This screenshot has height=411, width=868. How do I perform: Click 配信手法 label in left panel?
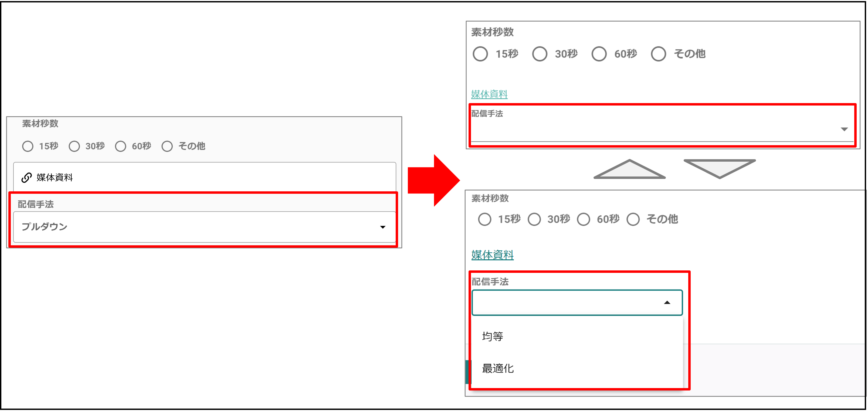point(36,204)
